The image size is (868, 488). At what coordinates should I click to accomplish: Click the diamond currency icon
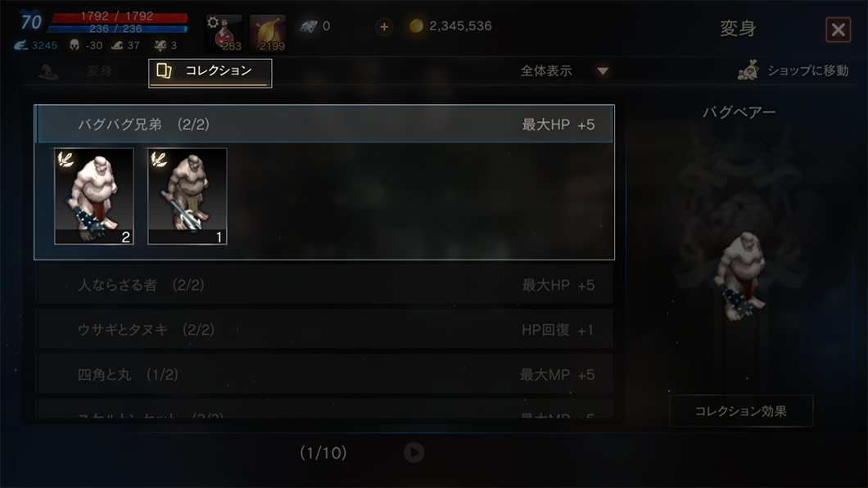click(x=309, y=26)
